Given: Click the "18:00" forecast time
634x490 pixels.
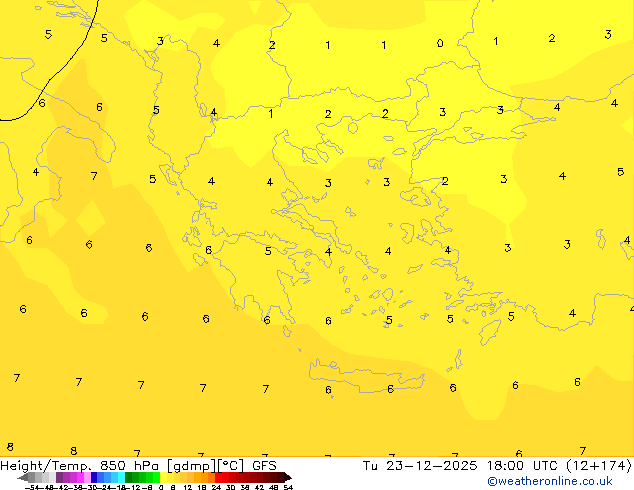Looking at the screenshot, I should [x=505, y=465].
